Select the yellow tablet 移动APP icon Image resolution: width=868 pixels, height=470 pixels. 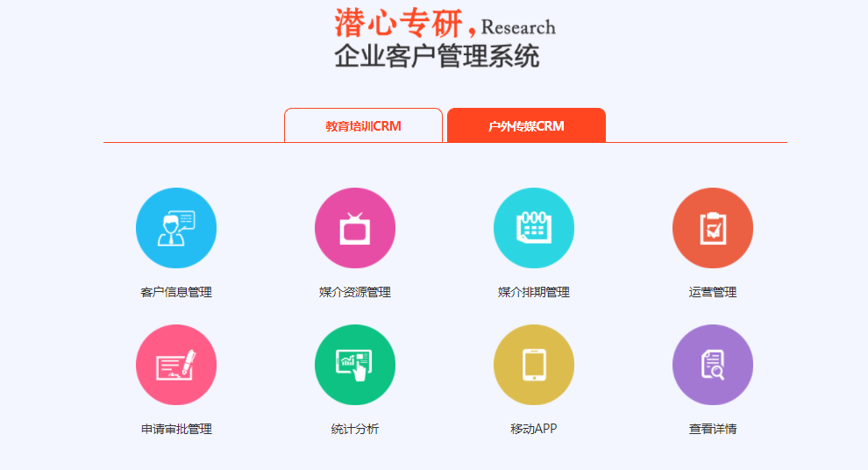(534, 365)
